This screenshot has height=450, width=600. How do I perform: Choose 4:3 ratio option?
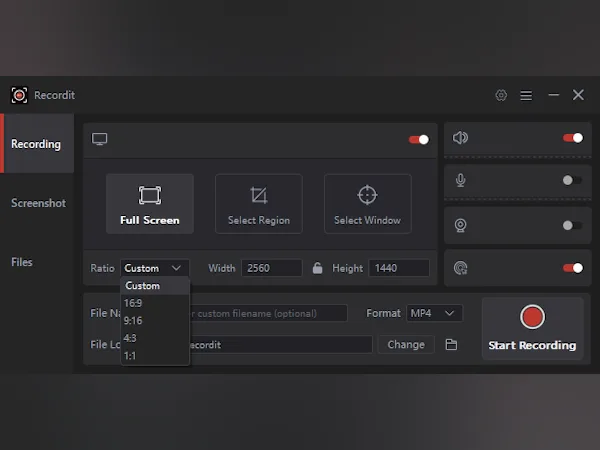(x=155, y=338)
